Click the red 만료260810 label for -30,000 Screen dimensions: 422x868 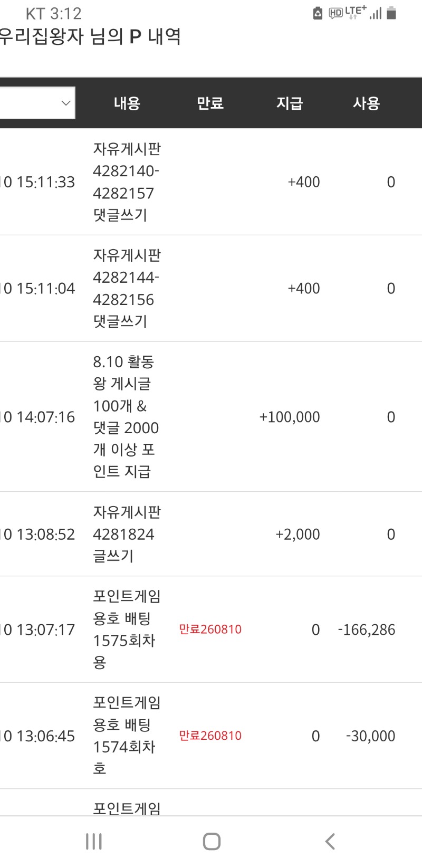[x=210, y=736]
